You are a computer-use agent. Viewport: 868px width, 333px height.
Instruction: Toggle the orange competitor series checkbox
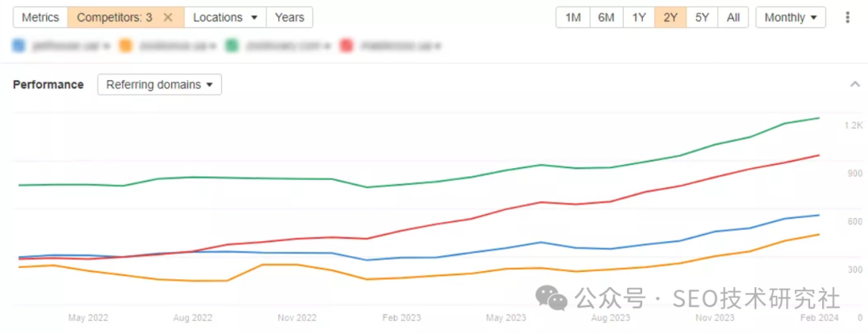125,46
